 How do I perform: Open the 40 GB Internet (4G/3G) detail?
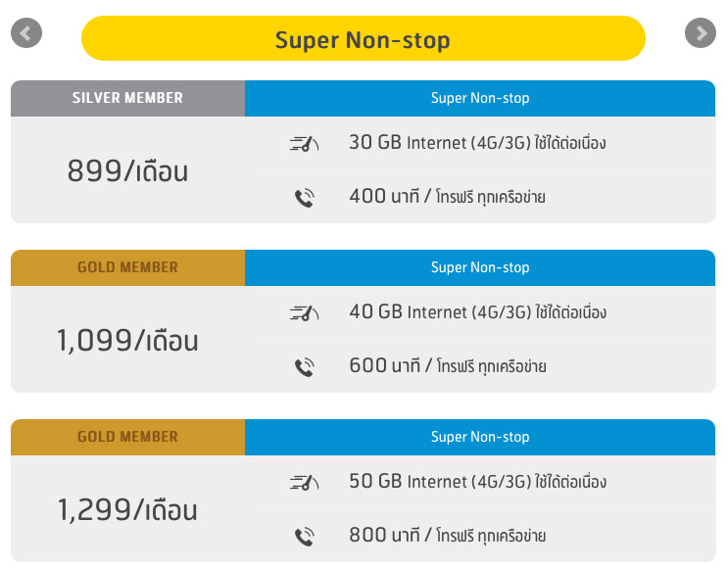[478, 311]
